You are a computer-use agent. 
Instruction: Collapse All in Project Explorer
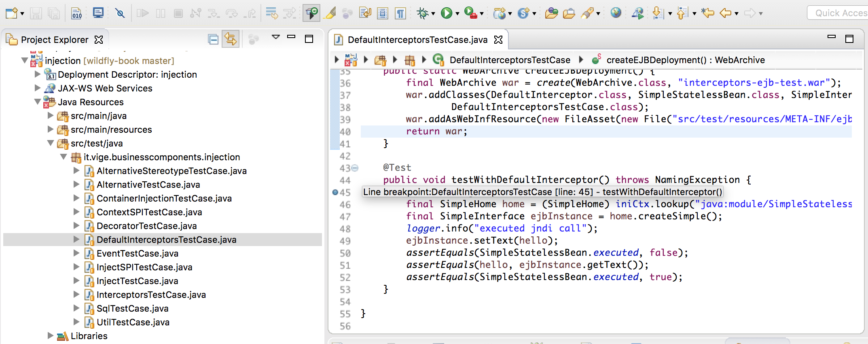click(x=213, y=39)
